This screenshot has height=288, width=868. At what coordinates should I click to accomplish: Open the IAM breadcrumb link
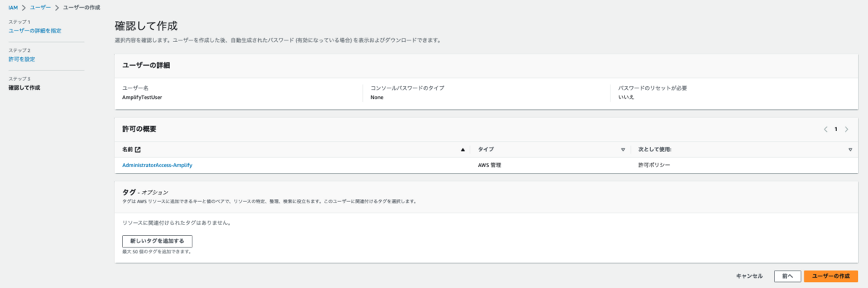(x=13, y=7)
